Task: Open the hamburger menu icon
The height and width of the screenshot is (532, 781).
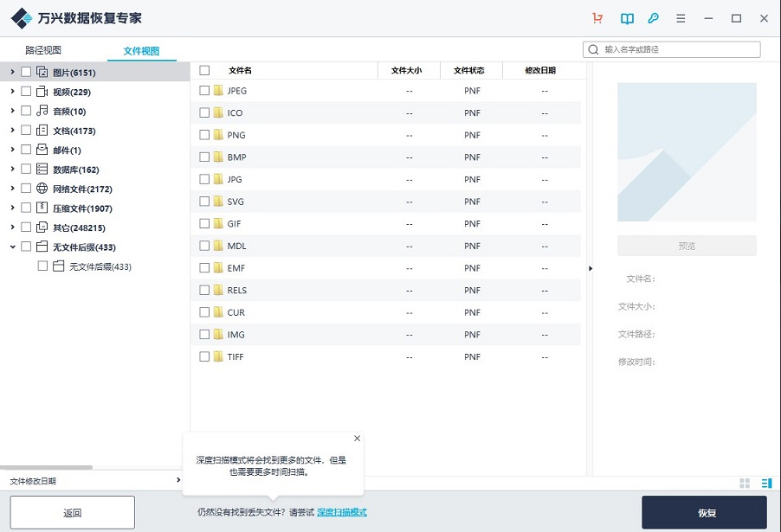Action: click(x=681, y=17)
